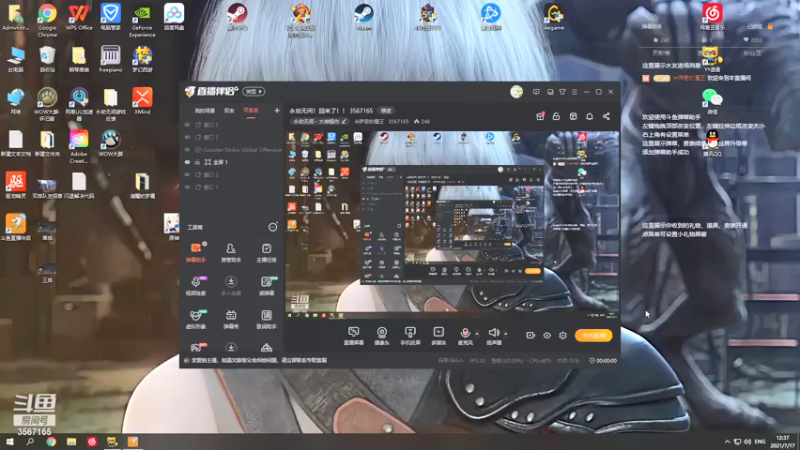
Task: Open the gift box icon with red badge
Action: tap(540, 116)
